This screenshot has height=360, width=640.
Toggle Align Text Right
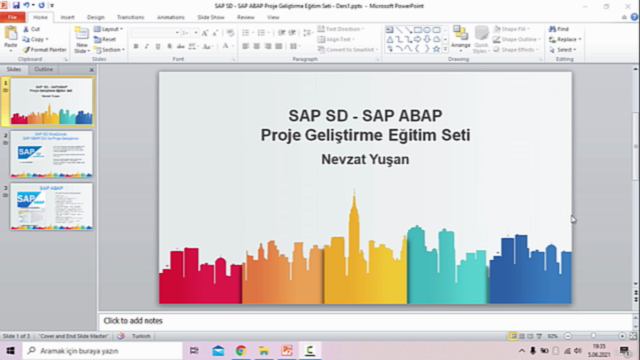click(x=268, y=47)
